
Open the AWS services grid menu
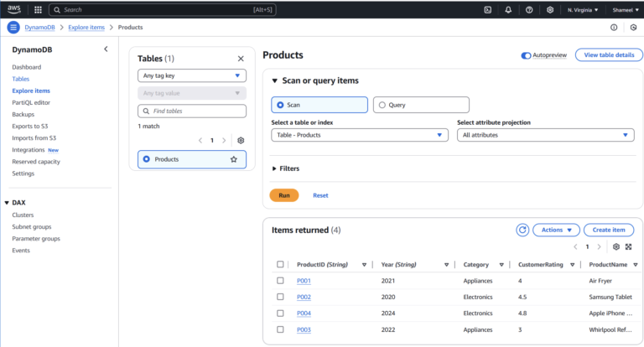pos(38,10)
